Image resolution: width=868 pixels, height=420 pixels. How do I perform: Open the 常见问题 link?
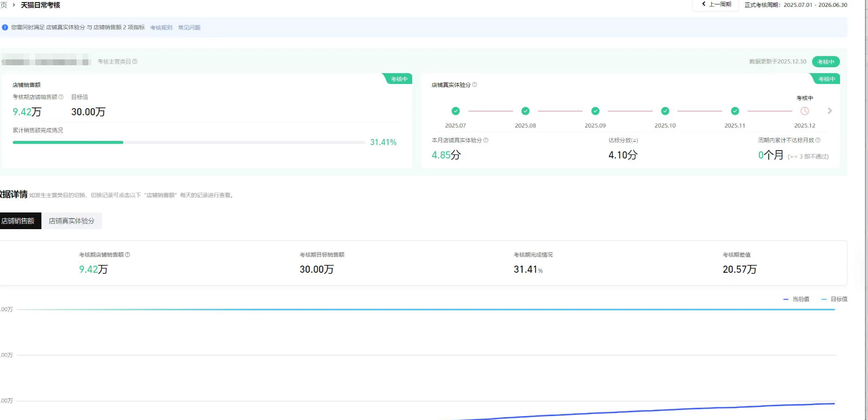coord(189,27)
